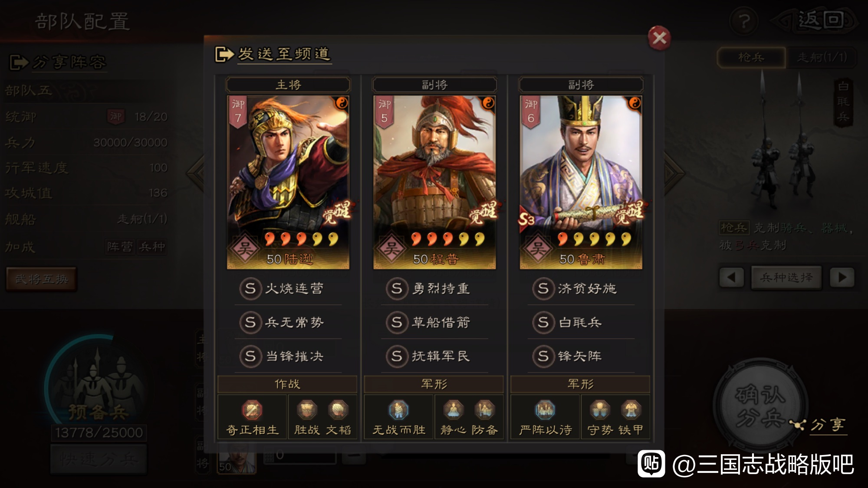The image size is (868, 488).
Task: Select the 铁甲 armor icon
Action: [x=631, y=410]
